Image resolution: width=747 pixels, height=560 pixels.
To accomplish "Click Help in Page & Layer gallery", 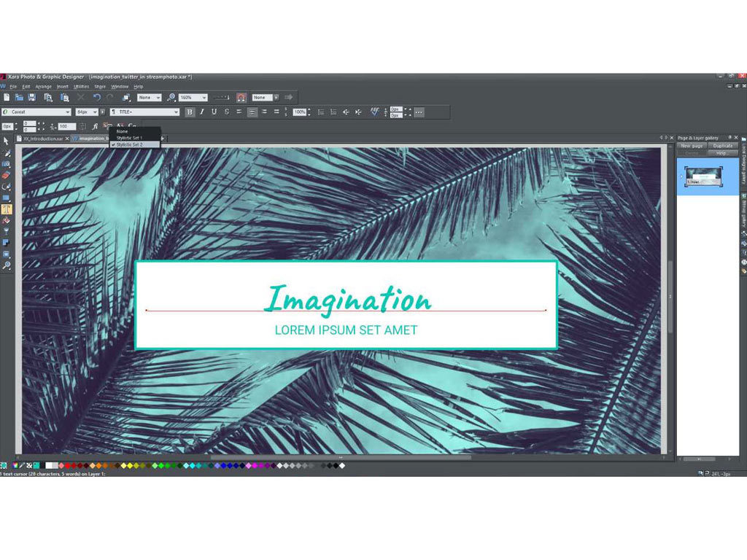I will point(723,153).
